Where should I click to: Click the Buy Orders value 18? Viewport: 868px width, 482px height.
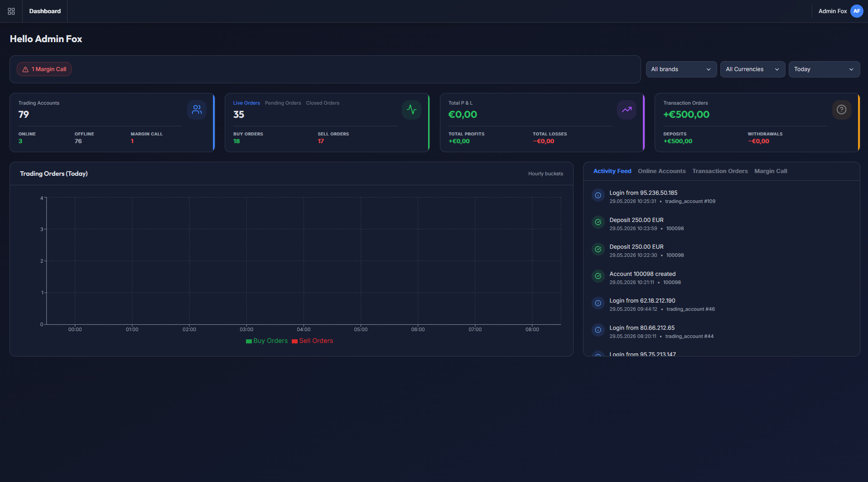(x=236, y=141)
